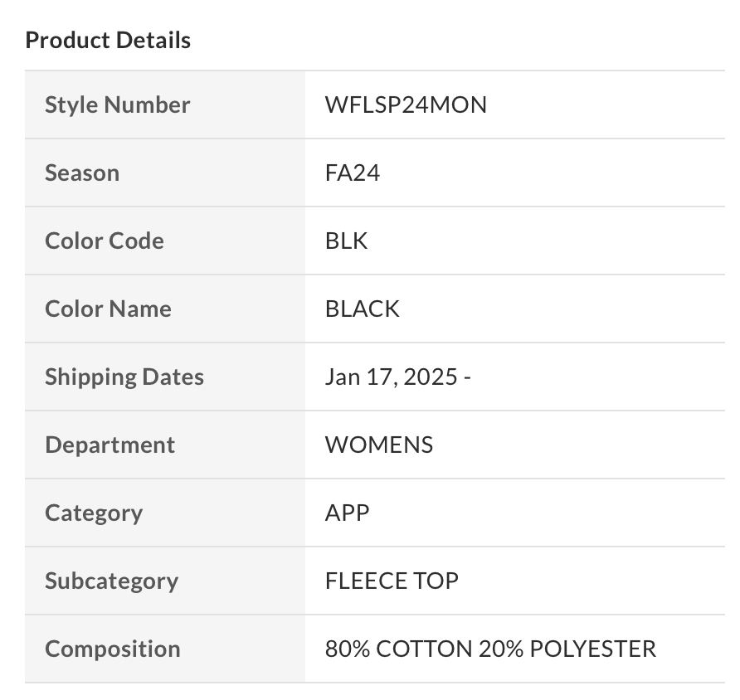Click the BLK color code value
740x700 pixels.
(347, 241)
